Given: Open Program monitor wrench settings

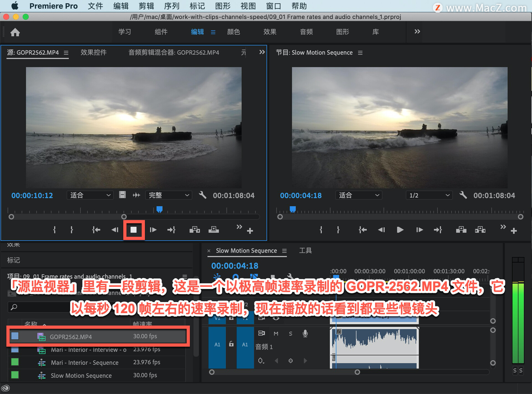Looking at the screenshot, I should [x=463, y=195].
